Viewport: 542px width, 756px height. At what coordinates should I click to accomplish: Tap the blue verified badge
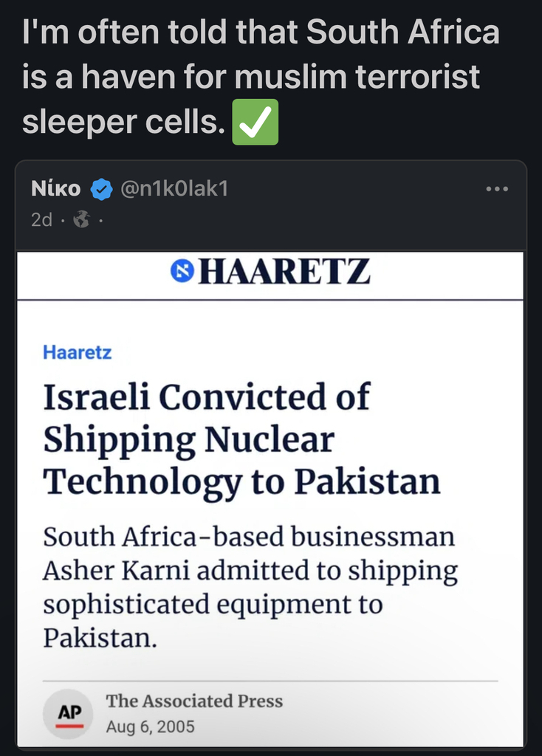tap(101, 190)
